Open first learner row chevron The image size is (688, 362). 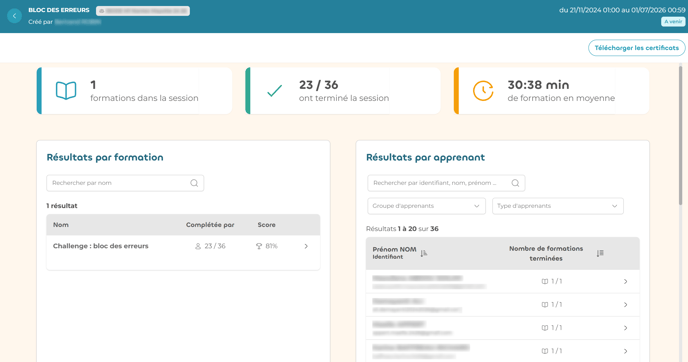coord(626,281)
